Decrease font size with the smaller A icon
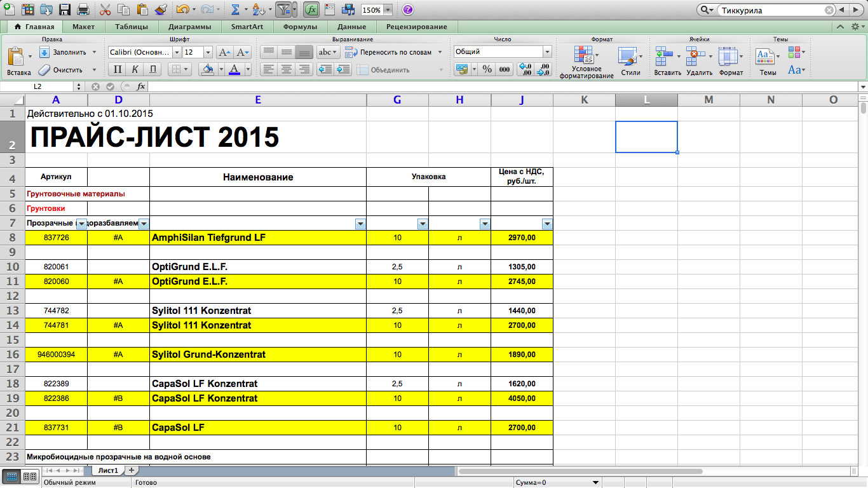The image size is (868, 488). coord(243,52)
